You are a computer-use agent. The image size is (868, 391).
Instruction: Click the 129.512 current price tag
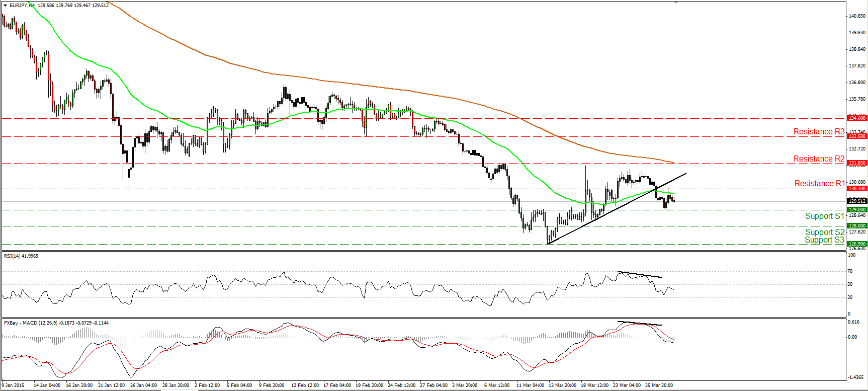[x=857, y=201]
